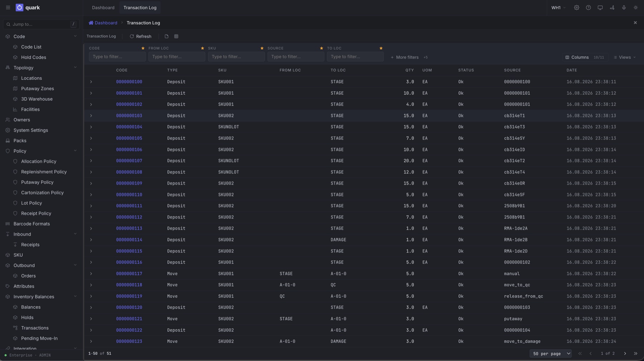Click the microphone icon in top bar

(x=624, y=8)
